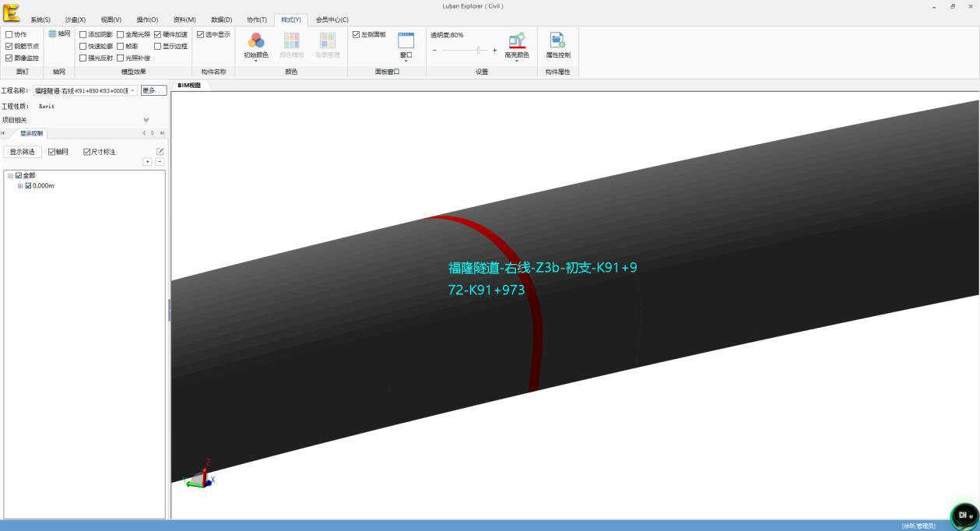The width and height of the screenshot is (980, 531).
Task: Select the BIM视图 view tab
Action: [x=189, y=85]
